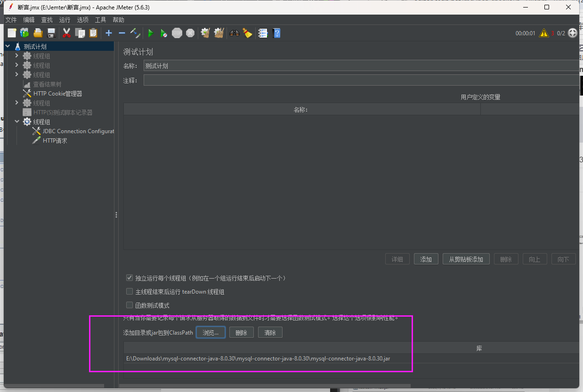The height and width of the screenshot is (392, 583).
Task: Enable the 函数测试模式 checkbox
Action: point(130,305)
